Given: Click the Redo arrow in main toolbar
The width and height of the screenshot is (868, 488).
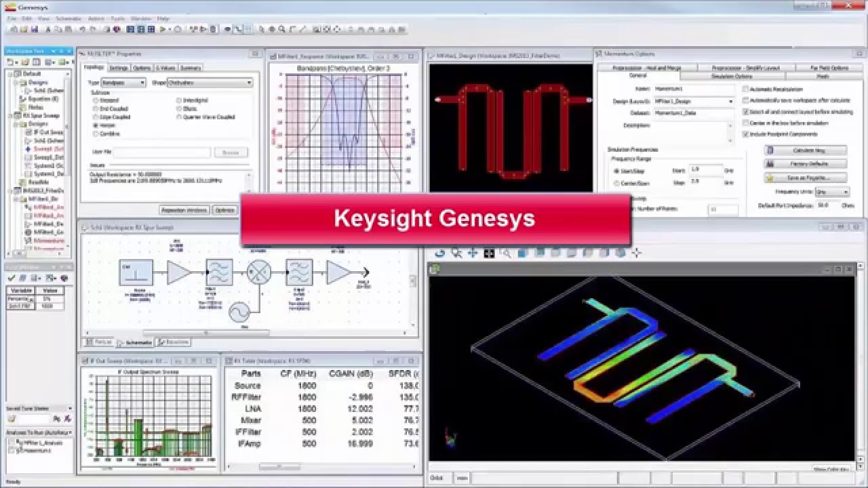Looking at the screenshot, I should tap(92, 29).
